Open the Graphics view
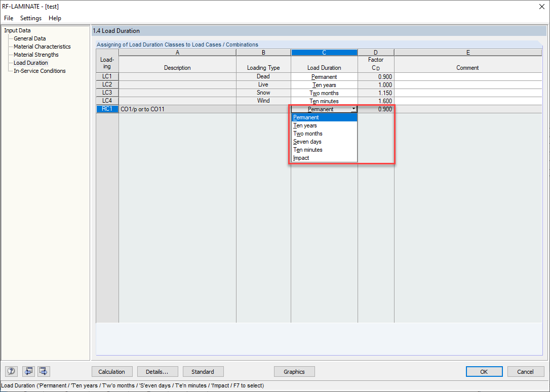 tap(294, 371)
